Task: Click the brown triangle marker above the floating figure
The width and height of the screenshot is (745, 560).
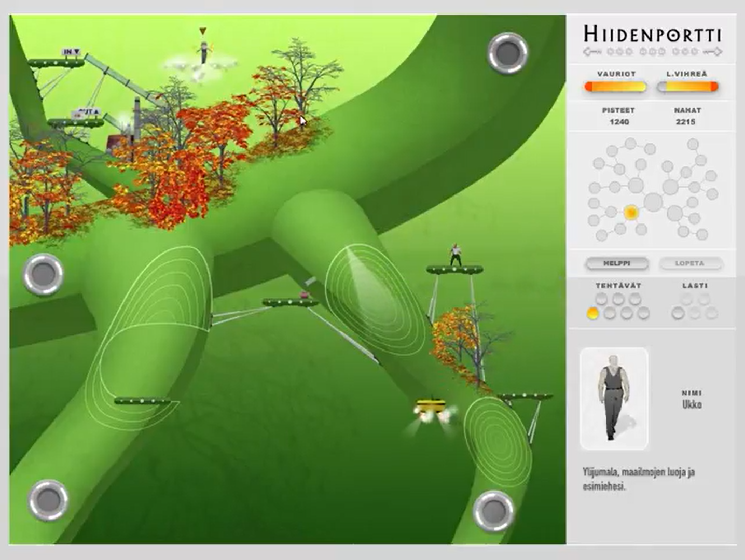Action: point(203,31)
